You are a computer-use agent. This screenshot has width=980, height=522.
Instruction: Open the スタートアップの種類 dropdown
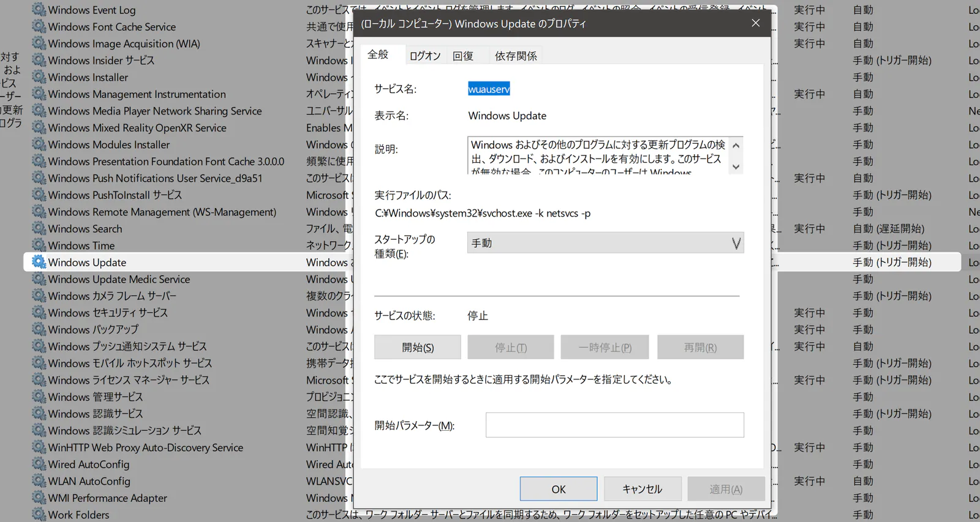point(605,243)
